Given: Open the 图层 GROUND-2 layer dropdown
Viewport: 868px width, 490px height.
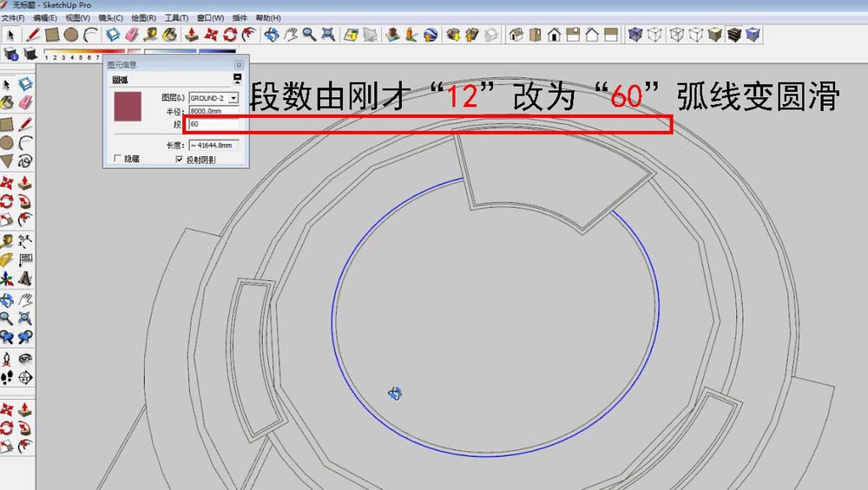Looking at the screenshot, I should tap(233, 98).
